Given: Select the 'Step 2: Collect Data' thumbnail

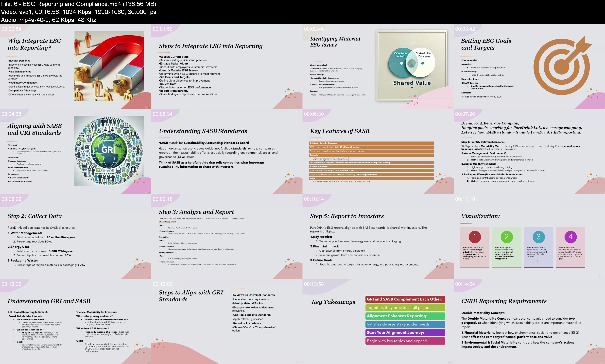Looking at the screenshot, I should coord(76,236).
